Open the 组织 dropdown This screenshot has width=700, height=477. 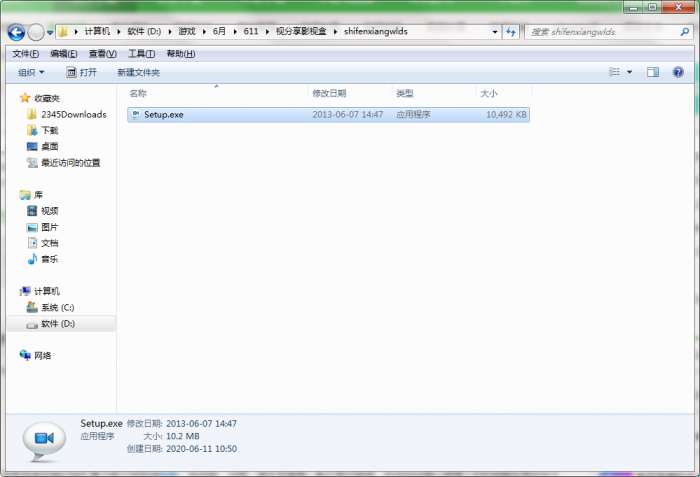pos(31,72)
